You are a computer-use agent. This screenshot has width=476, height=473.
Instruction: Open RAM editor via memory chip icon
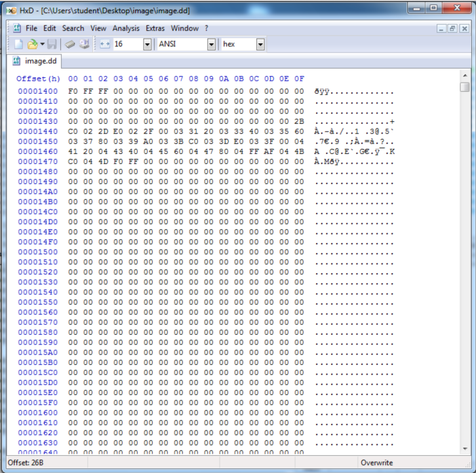tap(69, 45)
